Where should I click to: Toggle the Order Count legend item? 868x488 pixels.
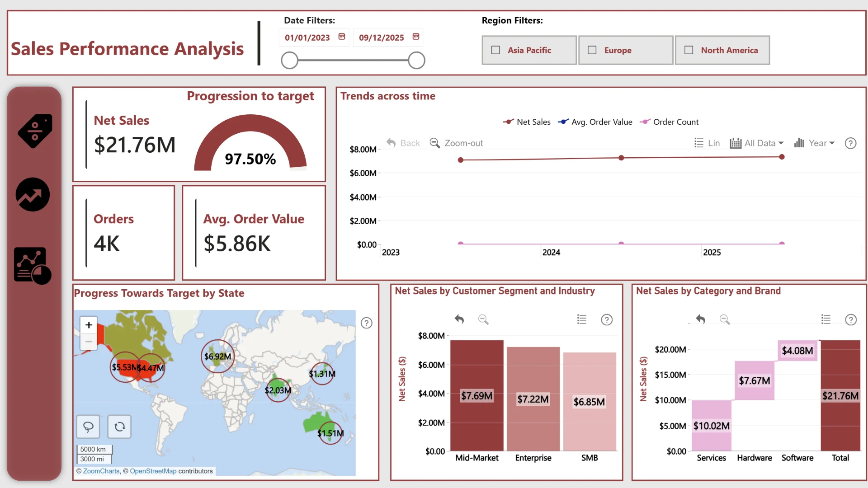[669, 122]
